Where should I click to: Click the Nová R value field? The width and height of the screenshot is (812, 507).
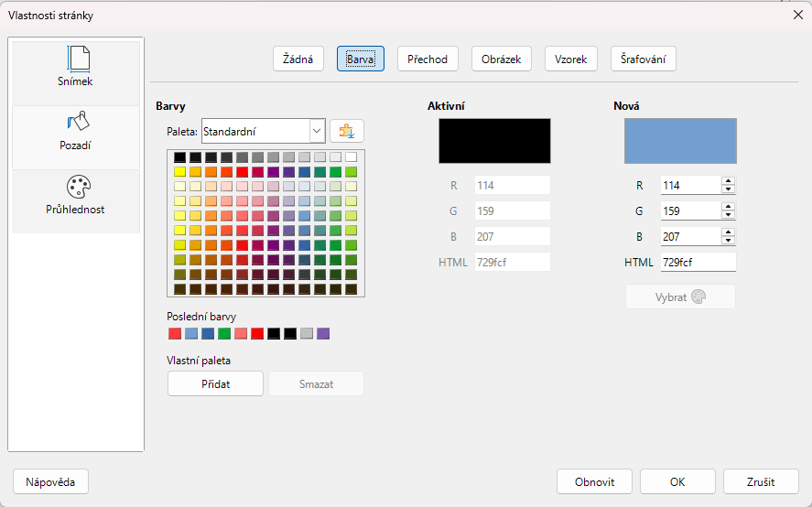point(691,186)
